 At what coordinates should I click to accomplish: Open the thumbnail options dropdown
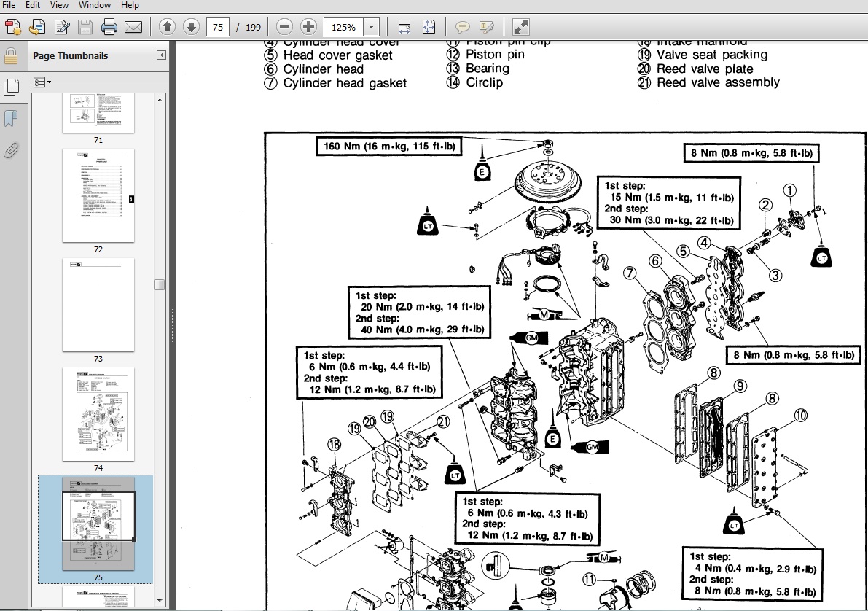point(42,82)
